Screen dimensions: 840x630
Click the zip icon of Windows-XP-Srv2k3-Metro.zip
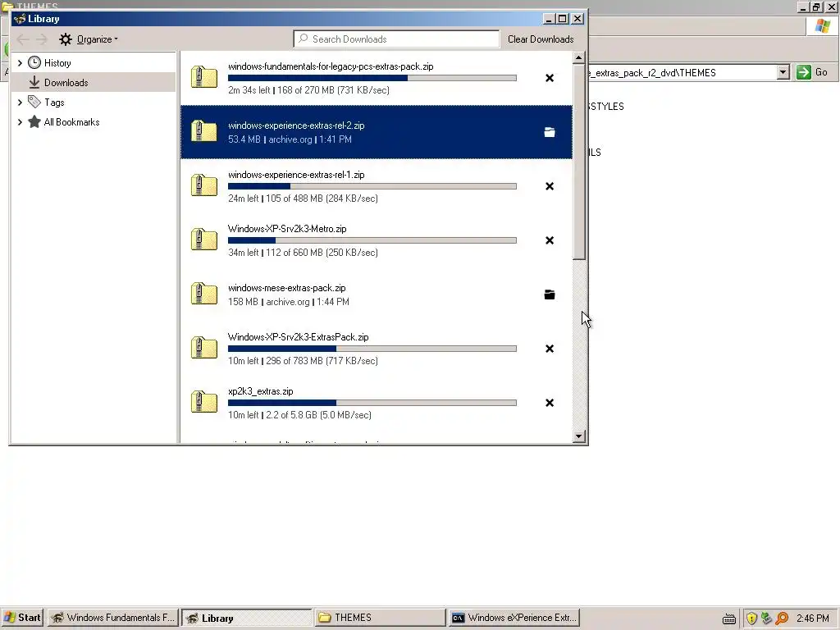(204, 240)
